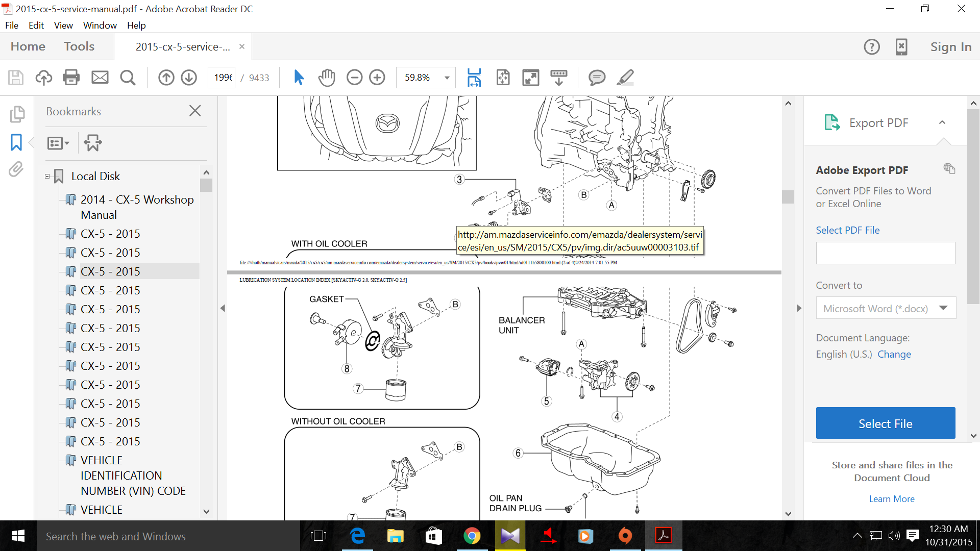Image resolution: width=980 pixels, height=551 pixels.
Task: Toggle the Bookmarks panel icon
Action: click(x=16, y=142)
